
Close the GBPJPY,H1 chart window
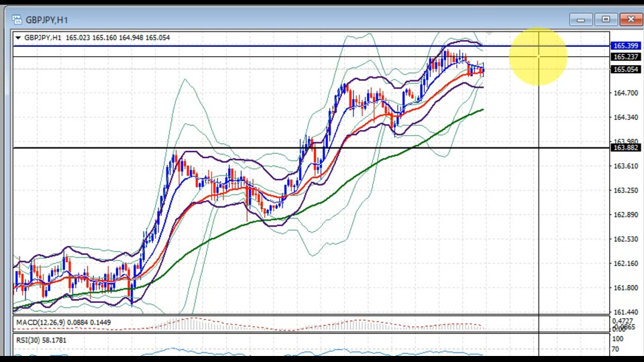pos(631,19)
